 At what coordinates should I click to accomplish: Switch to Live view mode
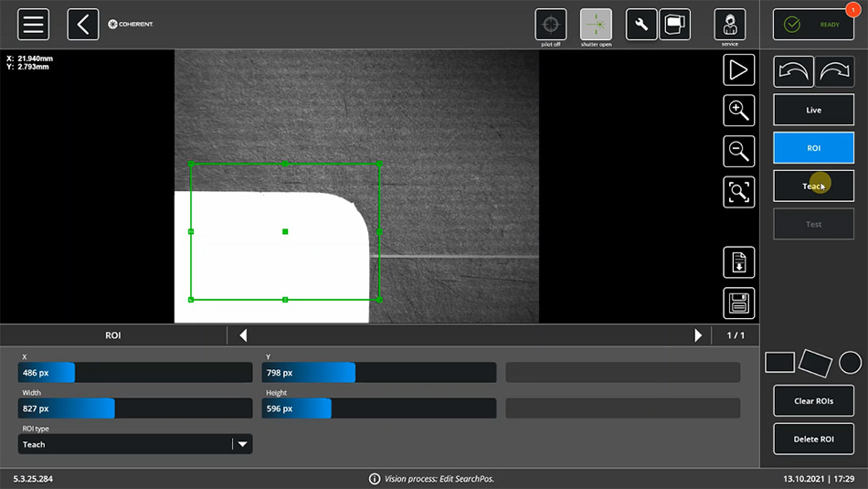pos(813,110)
